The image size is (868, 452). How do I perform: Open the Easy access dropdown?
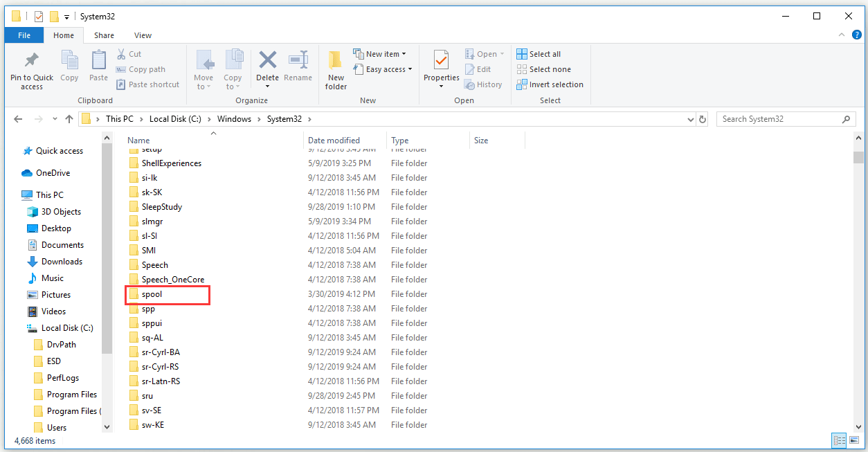[x=383, y=69]
